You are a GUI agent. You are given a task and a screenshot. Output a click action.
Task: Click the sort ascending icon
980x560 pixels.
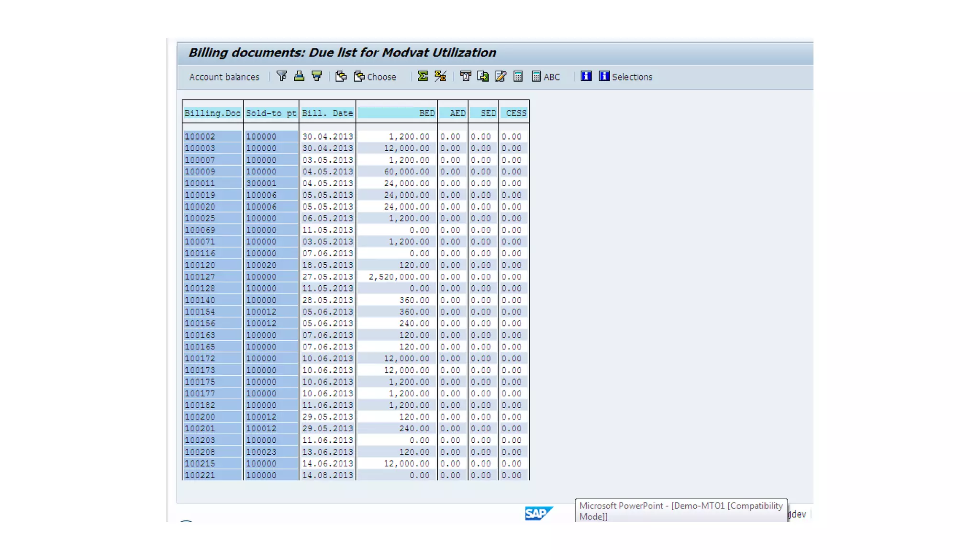[x=299, y=76]
